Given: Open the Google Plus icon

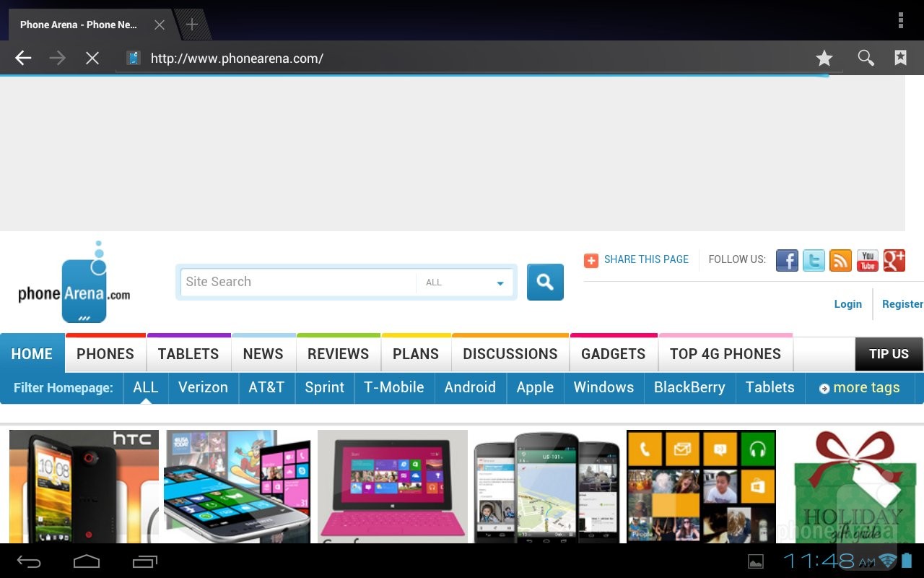Looking at the screenshot, I should click(894, 260).
